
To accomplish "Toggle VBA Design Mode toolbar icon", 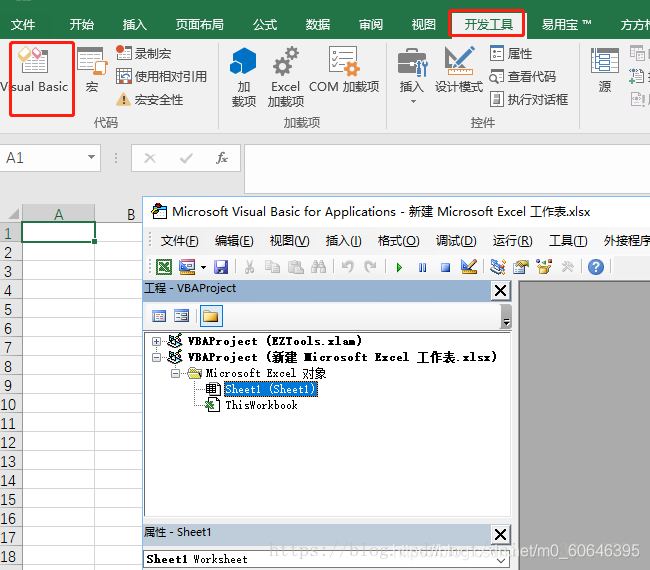I will 469,267.
